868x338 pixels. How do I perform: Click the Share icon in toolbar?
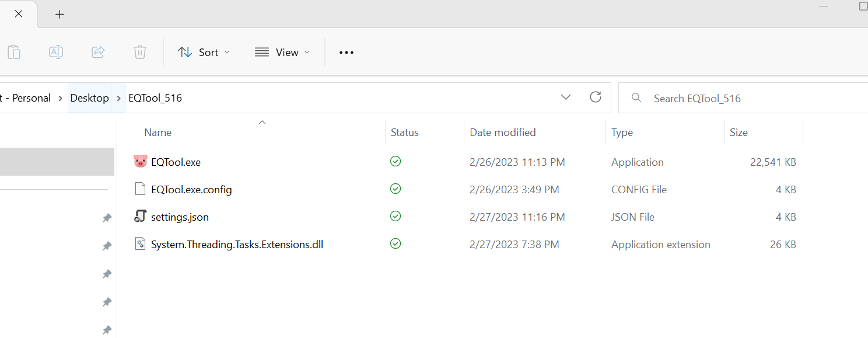(98, 52)
